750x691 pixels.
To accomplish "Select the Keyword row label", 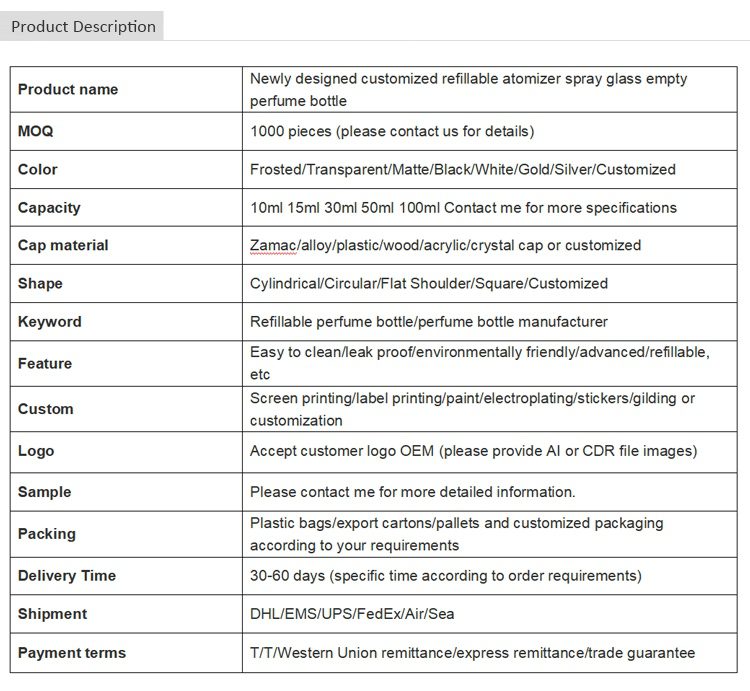I will click(50, 322).
